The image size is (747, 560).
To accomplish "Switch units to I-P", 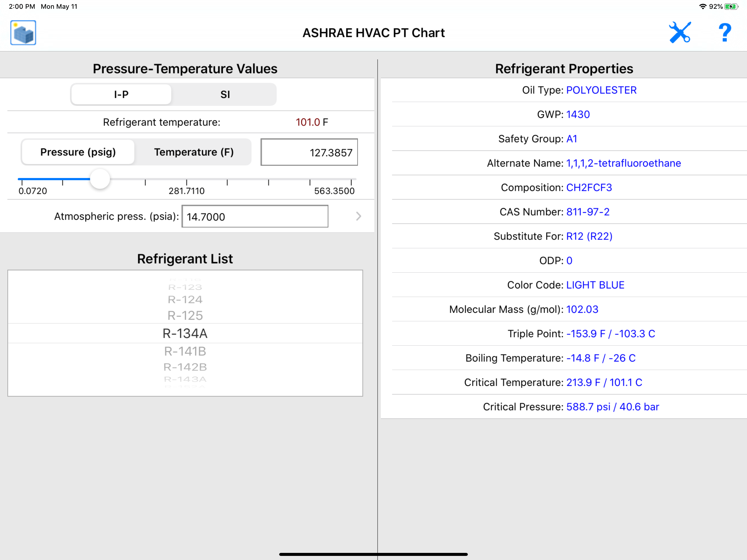I will [121, 95].
